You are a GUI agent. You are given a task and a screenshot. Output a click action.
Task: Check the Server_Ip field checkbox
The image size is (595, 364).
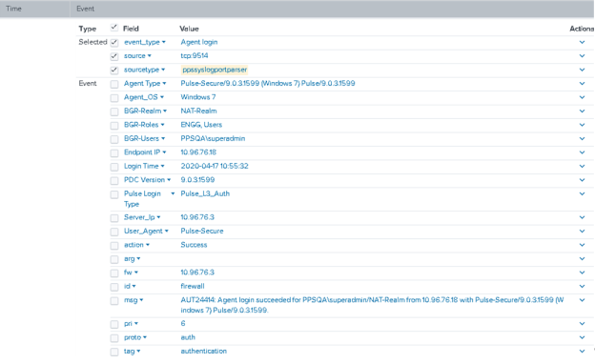pyautogui.click(x=114, y=218)
